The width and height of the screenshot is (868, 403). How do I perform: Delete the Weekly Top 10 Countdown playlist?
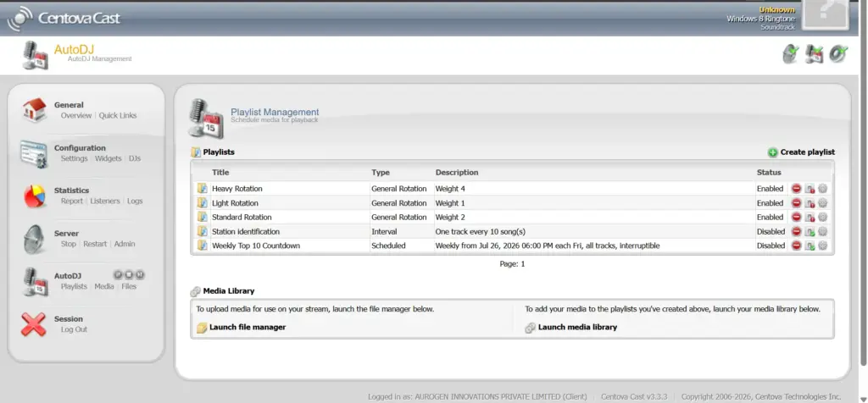[796, 246]
